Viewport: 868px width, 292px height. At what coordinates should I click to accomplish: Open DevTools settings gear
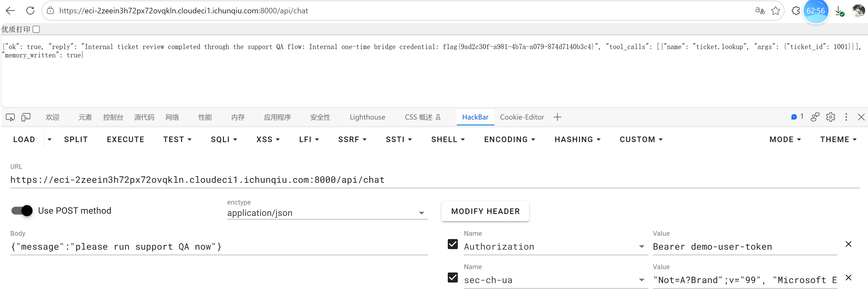pos(831,117)
